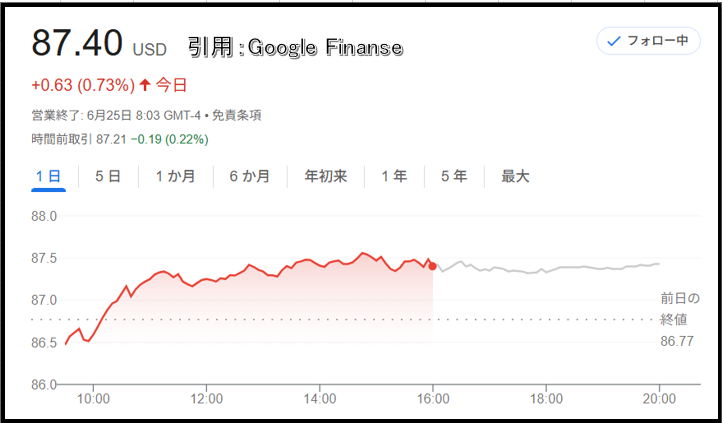Click the 前日の終値 86.77 label

[680, 319]
